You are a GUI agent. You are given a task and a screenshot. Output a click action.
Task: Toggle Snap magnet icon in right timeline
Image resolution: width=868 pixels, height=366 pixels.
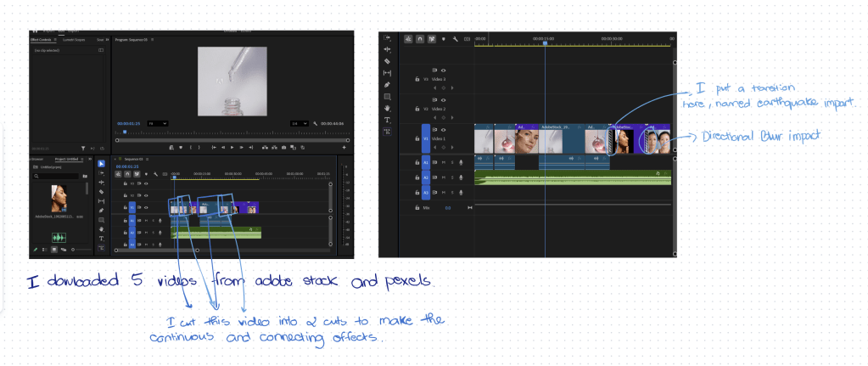point(420,39)
